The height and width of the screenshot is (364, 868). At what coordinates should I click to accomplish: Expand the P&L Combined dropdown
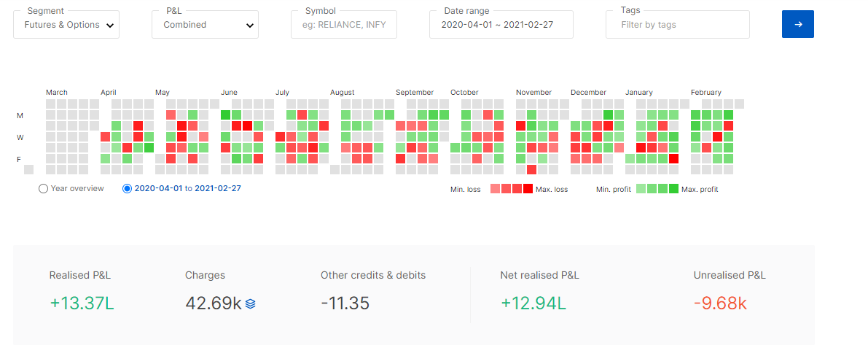point(205,24)
